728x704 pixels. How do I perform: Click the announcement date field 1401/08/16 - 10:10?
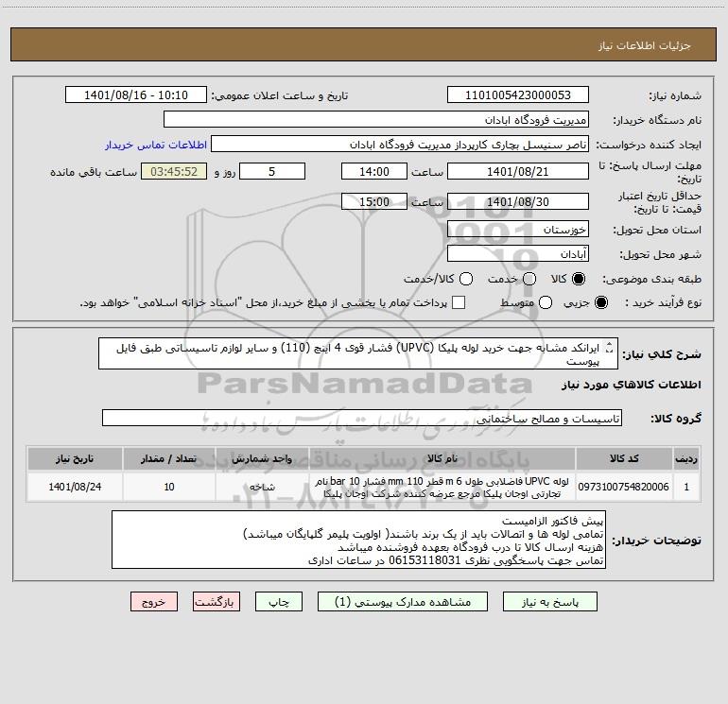[136, 95]
